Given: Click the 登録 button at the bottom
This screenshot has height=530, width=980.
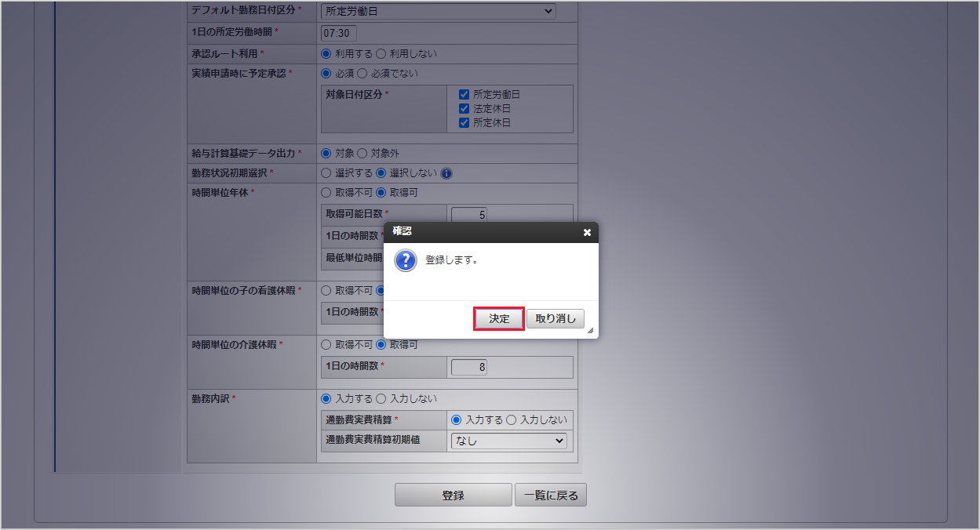Looking at the screenshot, I should (453, 496).
